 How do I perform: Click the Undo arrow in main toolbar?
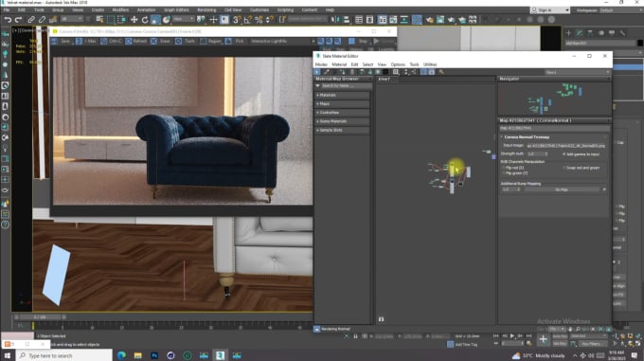click(x=8, y=19)
